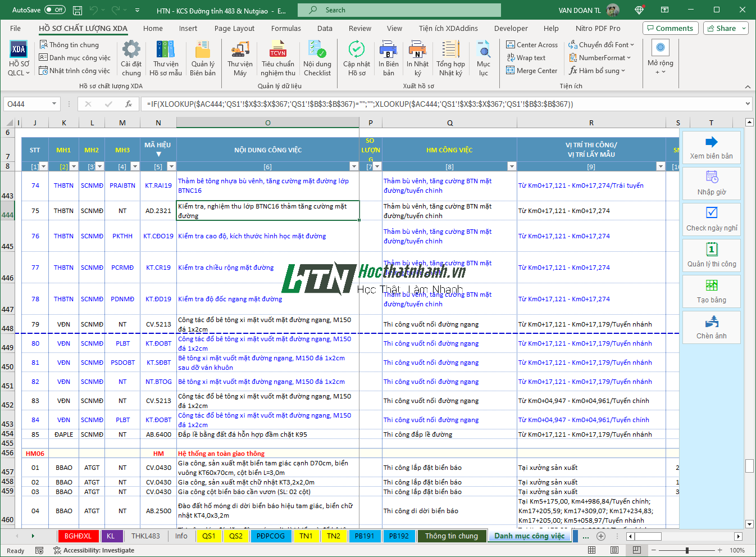Open the Page Layout ribbon tab
756x557 pixels.
pyautogui.click(x=234, y=29)
